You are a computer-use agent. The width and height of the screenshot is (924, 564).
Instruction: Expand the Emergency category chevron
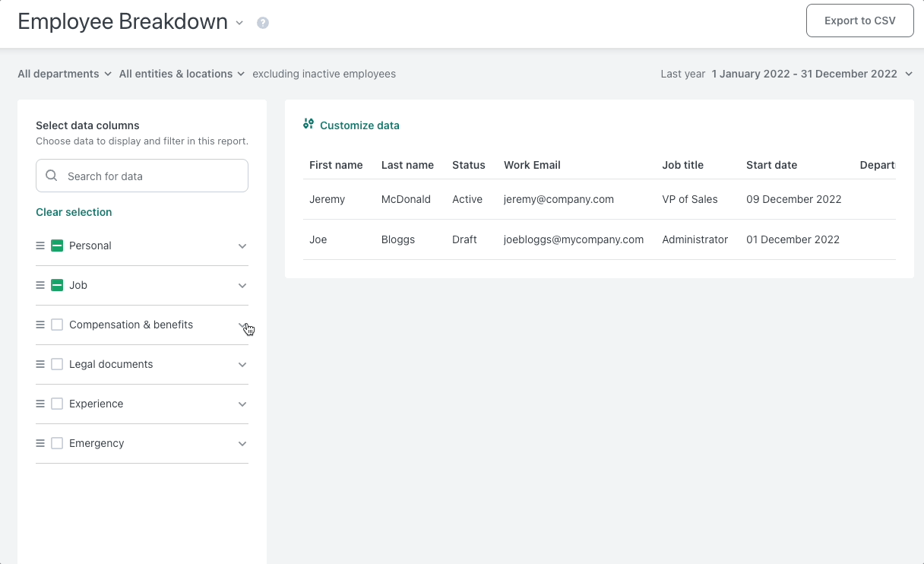click(x=242, y=444)
